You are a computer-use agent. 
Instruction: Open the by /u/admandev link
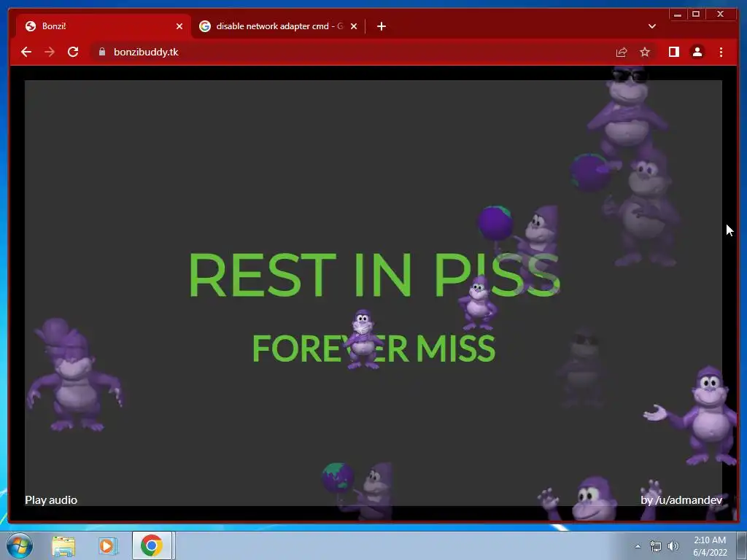[681, 500]
